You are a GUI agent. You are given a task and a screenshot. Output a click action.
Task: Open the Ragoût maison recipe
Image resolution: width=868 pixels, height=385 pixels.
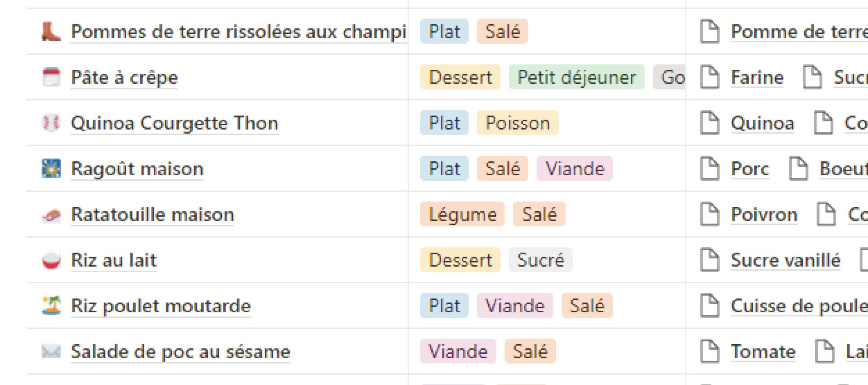[137, 169]
